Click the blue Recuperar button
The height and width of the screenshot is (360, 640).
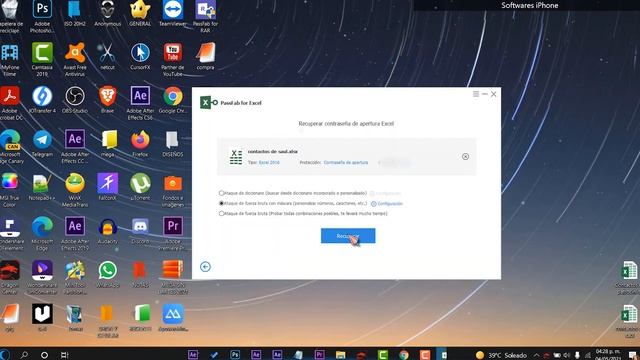pos(348,236)
